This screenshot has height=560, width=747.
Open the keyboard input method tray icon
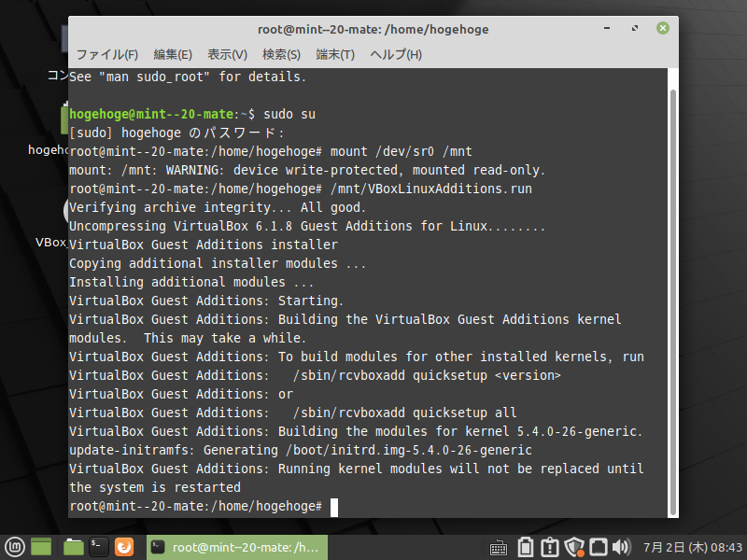[x=499, y=548]
